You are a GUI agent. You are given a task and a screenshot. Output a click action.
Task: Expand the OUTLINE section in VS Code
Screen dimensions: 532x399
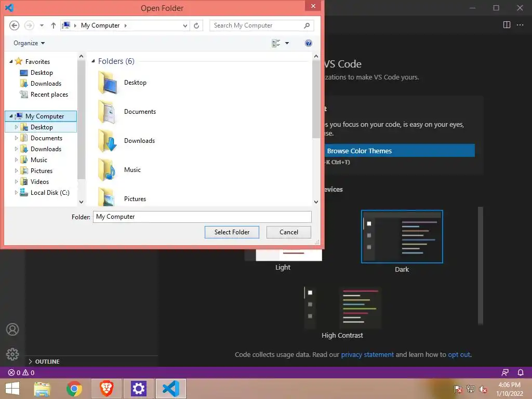30,362
